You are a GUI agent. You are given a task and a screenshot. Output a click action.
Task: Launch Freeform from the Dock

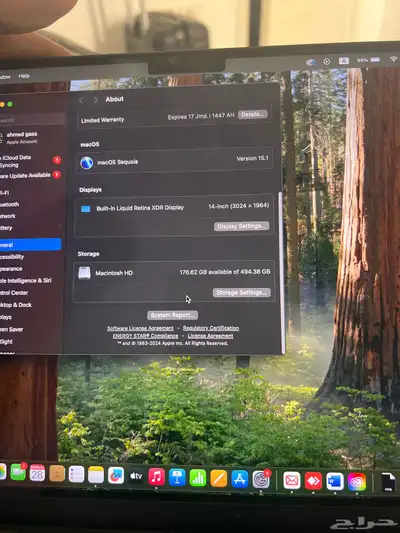coord(116,476)
